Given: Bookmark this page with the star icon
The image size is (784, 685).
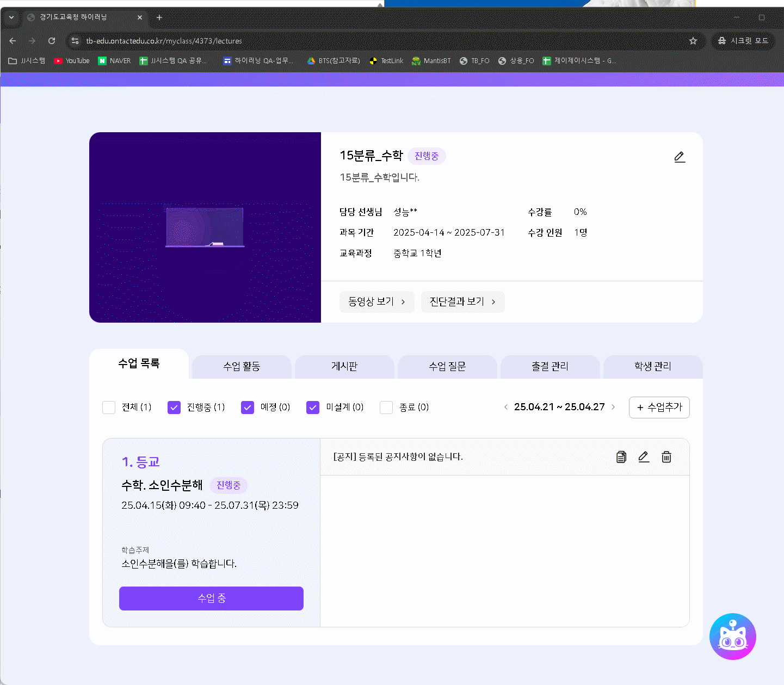Looking at the screenshot, I should point(693,41).
